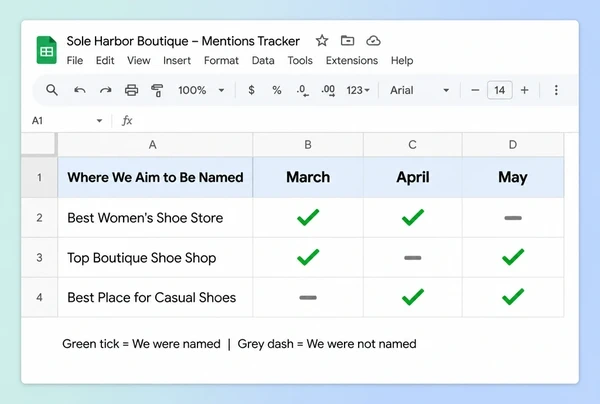
Task: Click the select-all corner box
Action: point(39,145)
